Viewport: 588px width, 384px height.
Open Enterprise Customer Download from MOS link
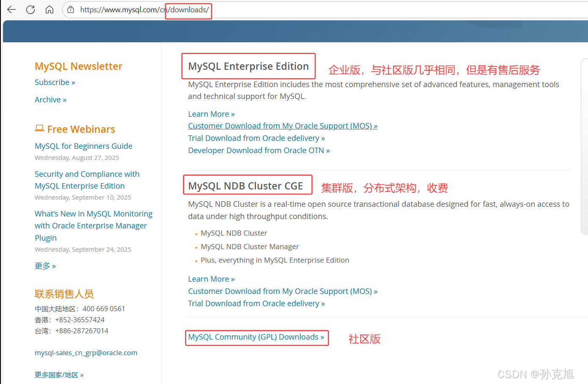click(x=283, y=126)
